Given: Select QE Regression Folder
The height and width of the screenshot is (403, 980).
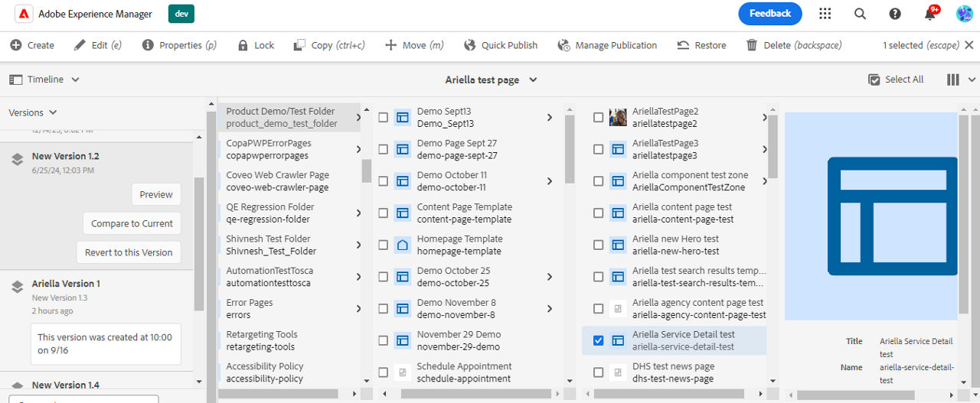Looking at the screenshot, I should 289,213.
